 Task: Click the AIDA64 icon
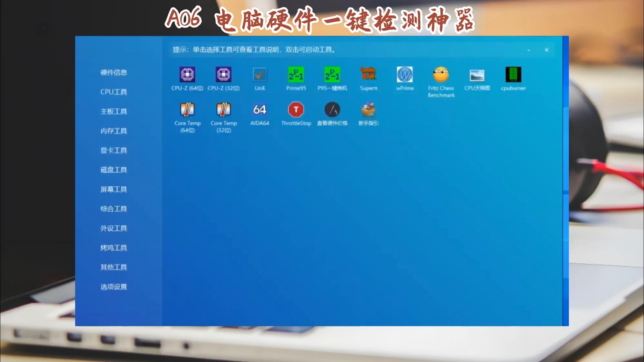click(x=260, y=110)
